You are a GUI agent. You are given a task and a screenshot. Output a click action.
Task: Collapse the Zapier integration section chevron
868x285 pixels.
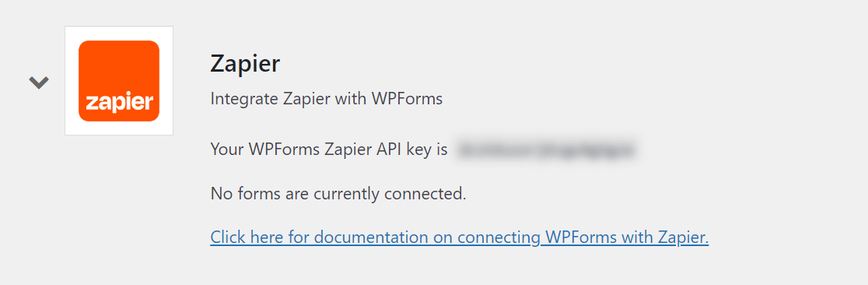39,83
